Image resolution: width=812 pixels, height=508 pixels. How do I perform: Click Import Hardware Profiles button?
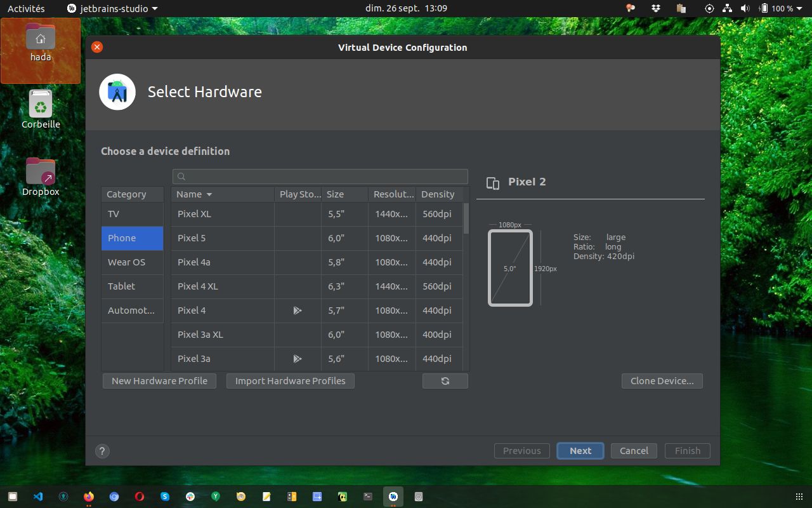[291, 381]
